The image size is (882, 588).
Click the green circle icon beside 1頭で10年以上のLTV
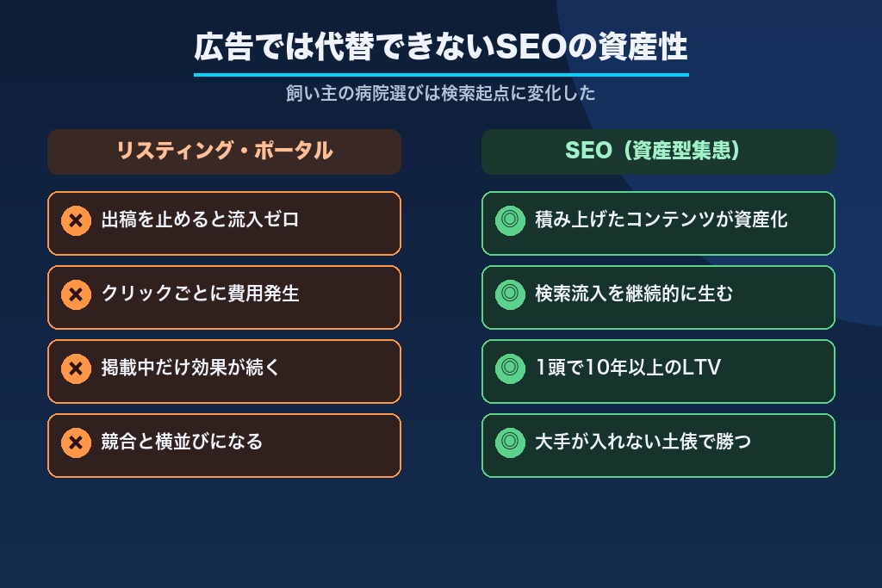(510, 368)
